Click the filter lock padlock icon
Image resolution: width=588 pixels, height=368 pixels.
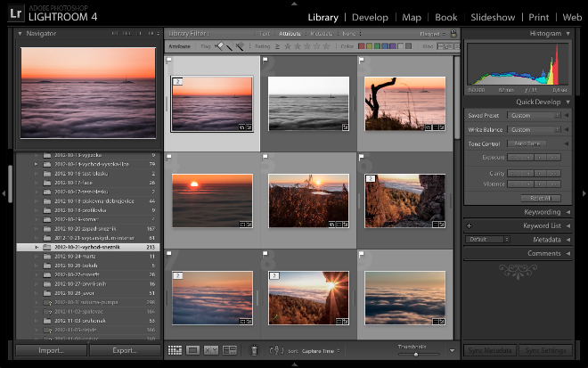pos(453,33)
